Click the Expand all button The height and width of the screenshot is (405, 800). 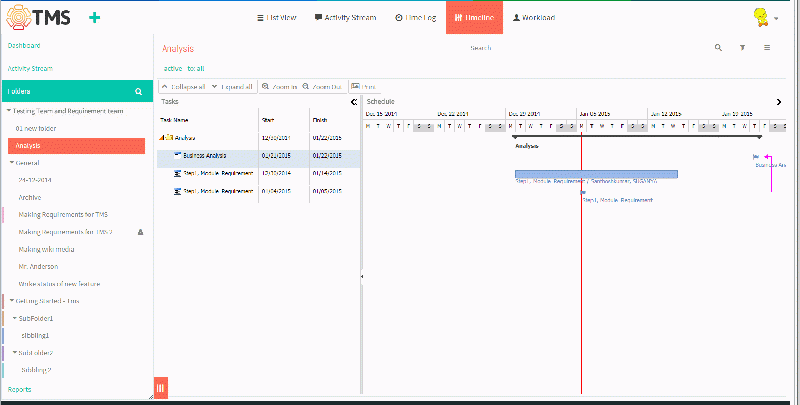pyautogui.click(x=233, y=87)
